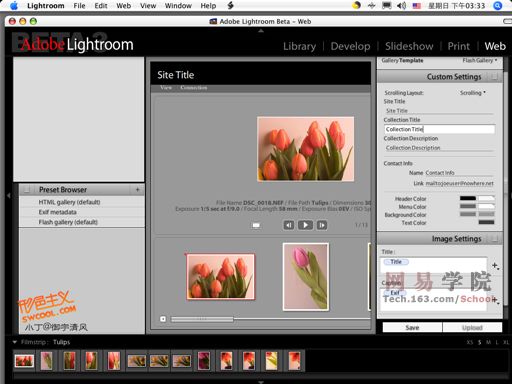Click the Collection Description field
The image size is (512, 384).
click(x=439, y=148)
